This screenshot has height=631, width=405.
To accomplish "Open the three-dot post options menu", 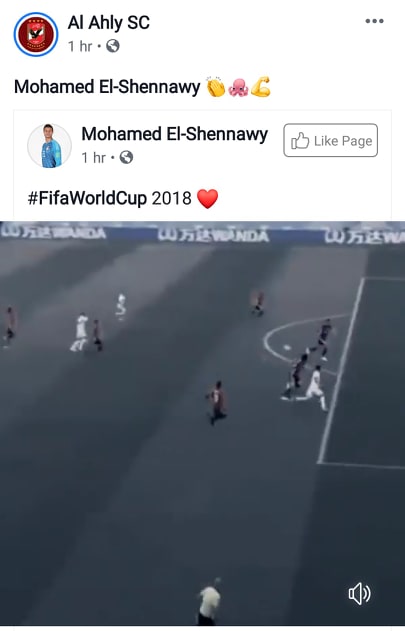I will 374,21.
